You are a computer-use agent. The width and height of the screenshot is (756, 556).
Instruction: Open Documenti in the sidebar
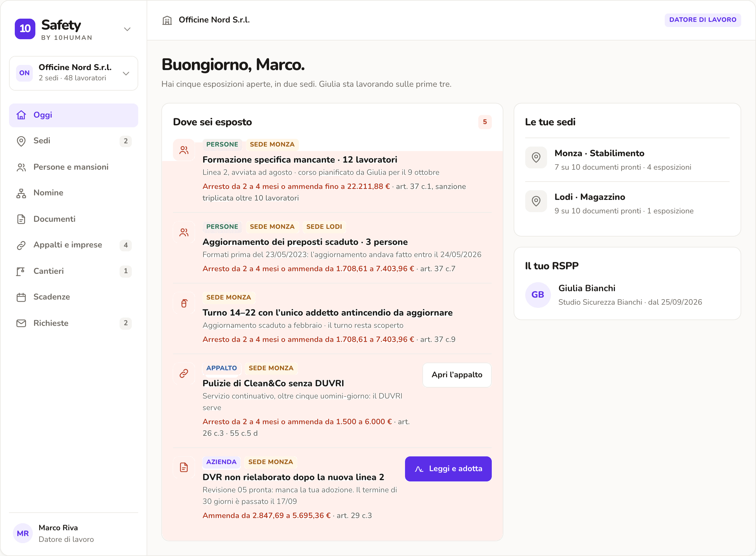point(73,219)
